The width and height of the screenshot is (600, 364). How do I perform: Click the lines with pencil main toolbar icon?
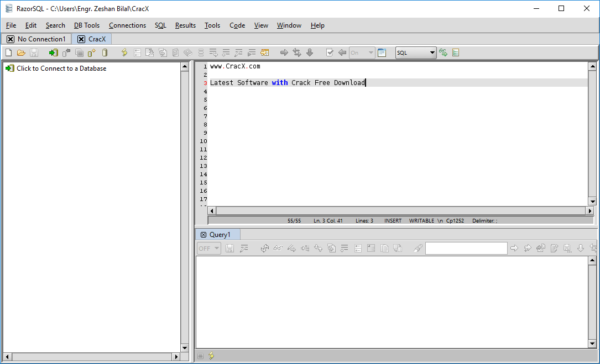click(x=239, y=53)
